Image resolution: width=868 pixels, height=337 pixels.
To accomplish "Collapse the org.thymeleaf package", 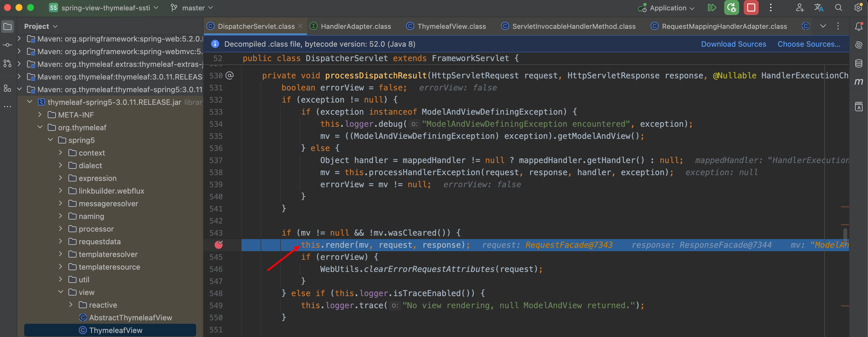I will tap(40, 127).
